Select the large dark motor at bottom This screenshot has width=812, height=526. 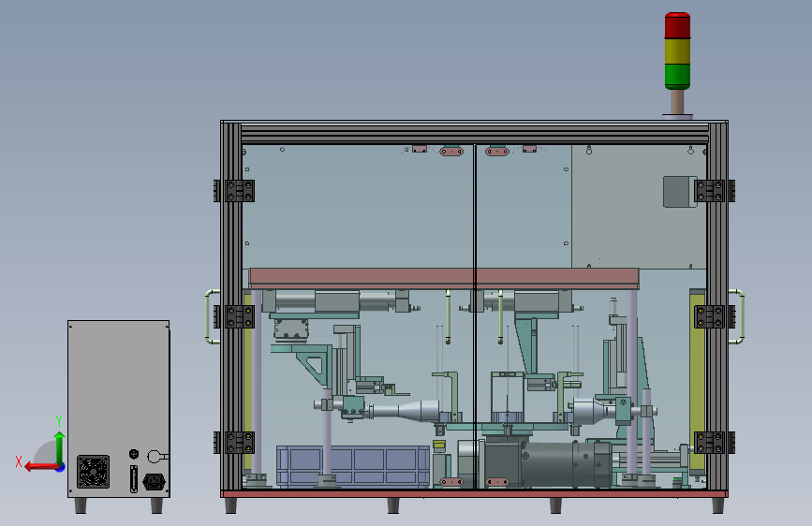point(549,464)
